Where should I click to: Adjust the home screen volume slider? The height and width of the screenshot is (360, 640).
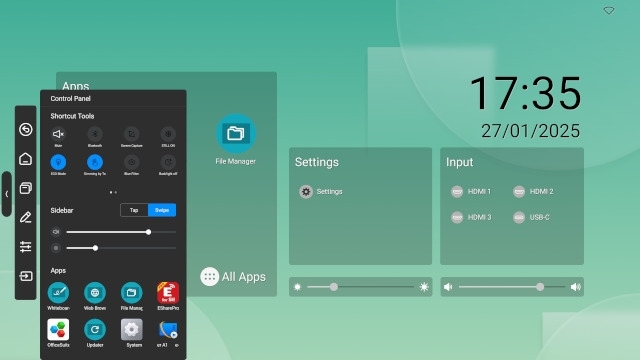pyautogui.click(x=512, y=287)
